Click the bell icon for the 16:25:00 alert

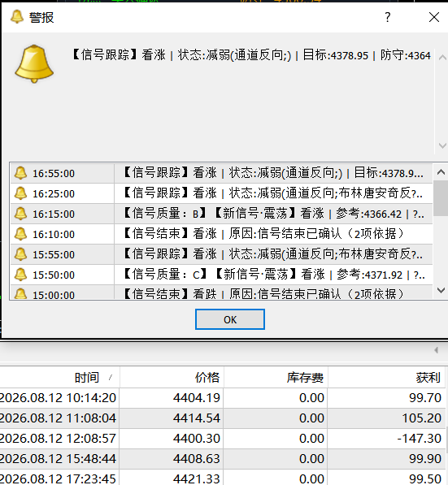[21, 193]
